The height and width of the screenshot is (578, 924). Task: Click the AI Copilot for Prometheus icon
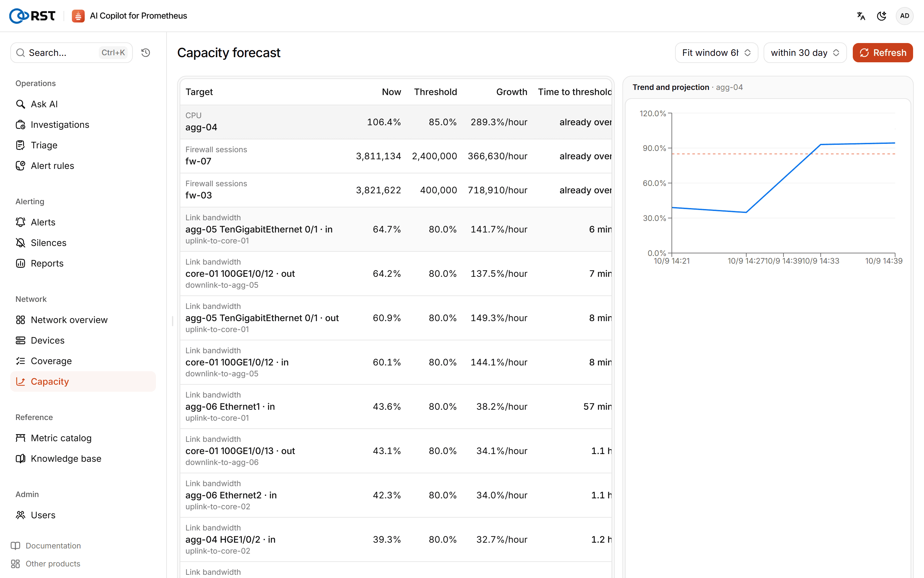pos(78,16)
